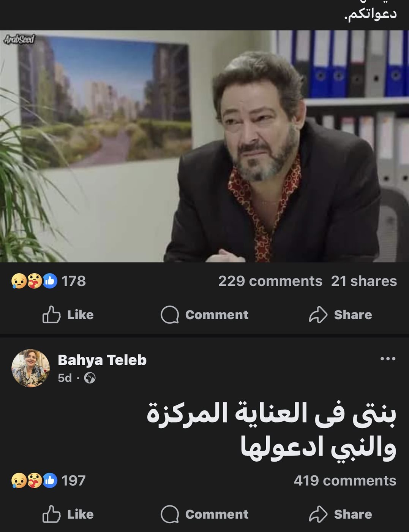Tap the 178 reactions count
409x532 pixels.
(74, 281)
